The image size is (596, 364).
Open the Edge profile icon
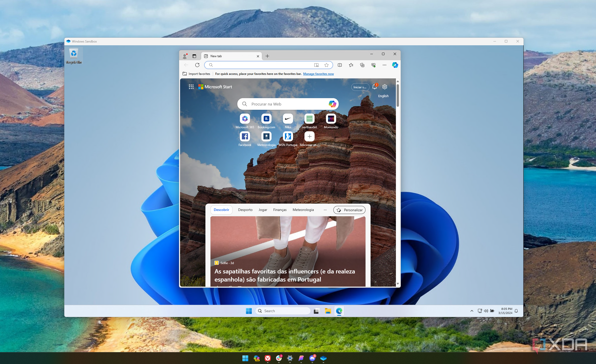click(185, 56)
